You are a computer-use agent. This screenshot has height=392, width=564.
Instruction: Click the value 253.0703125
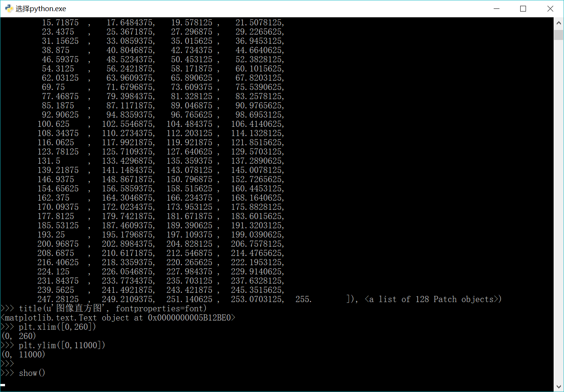pos(256,299)
